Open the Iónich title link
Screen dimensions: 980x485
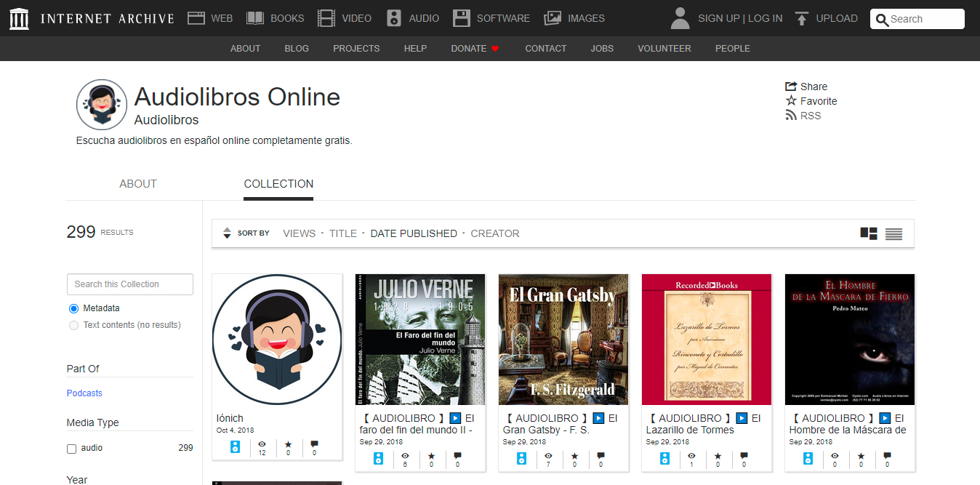point(230,418)
